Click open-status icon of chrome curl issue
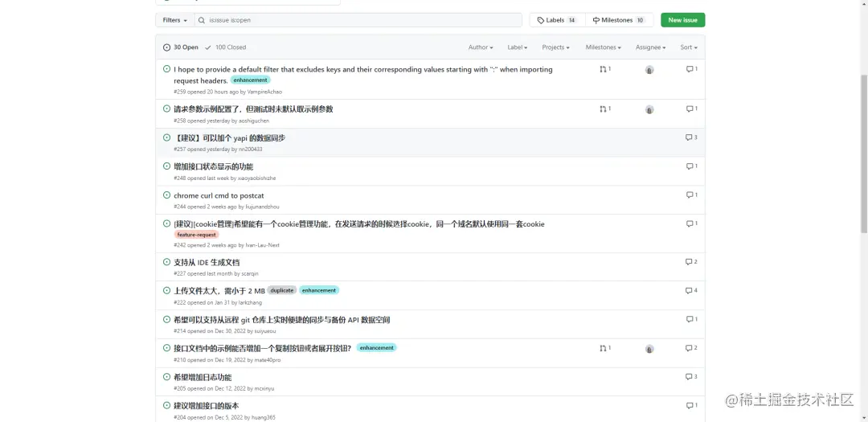The image size is (868, 422). (x=166, y=195)
